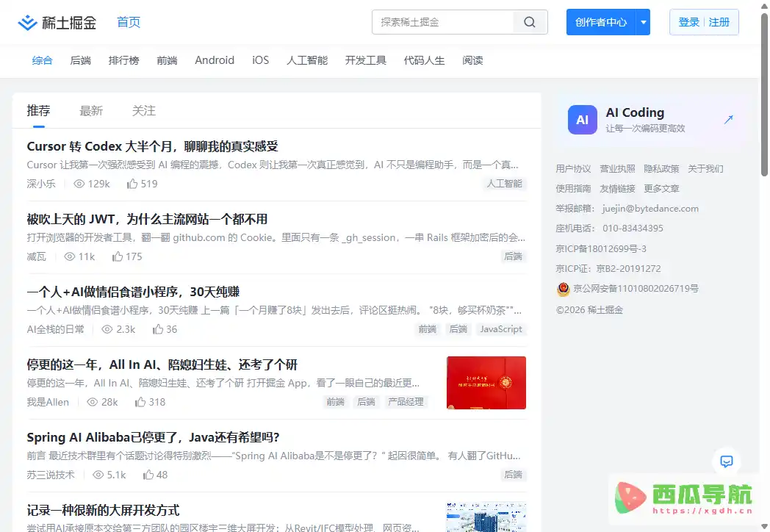Click author name 深小乐
The image size is (770, 532).
[x=41, y=184]
